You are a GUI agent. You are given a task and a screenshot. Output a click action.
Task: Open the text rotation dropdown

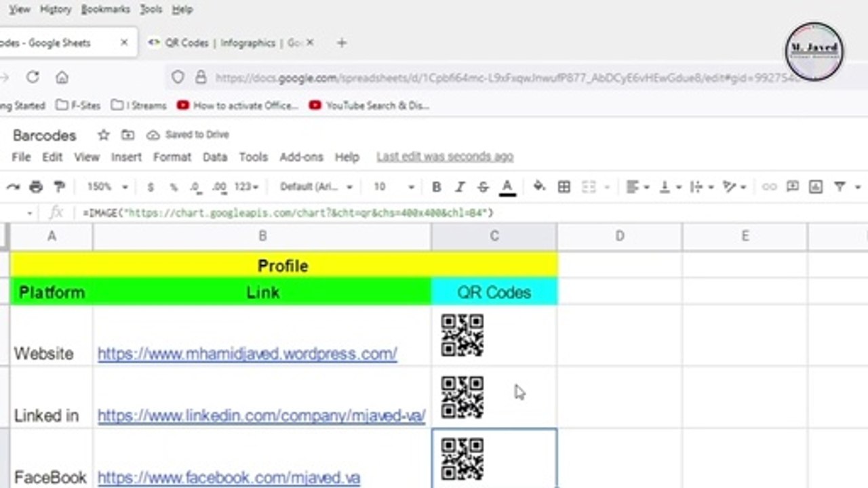[x=734, y=186]
